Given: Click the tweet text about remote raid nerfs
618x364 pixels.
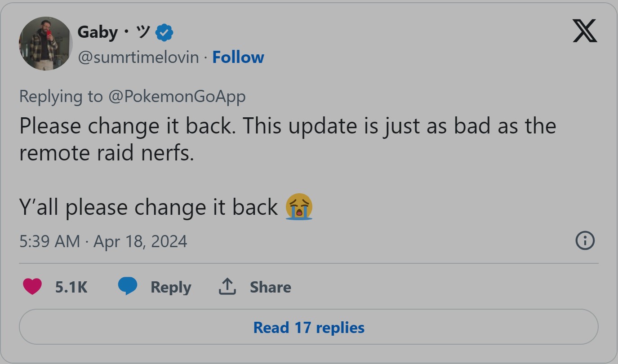Looking at the screenshot, I should click(x=288, y=139).
